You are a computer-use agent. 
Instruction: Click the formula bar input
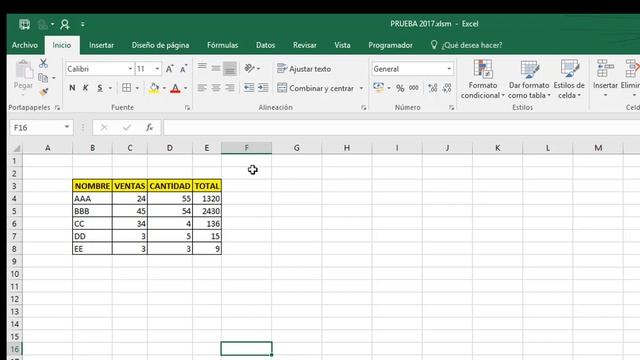pyautogui.click(x=401, y=128)
